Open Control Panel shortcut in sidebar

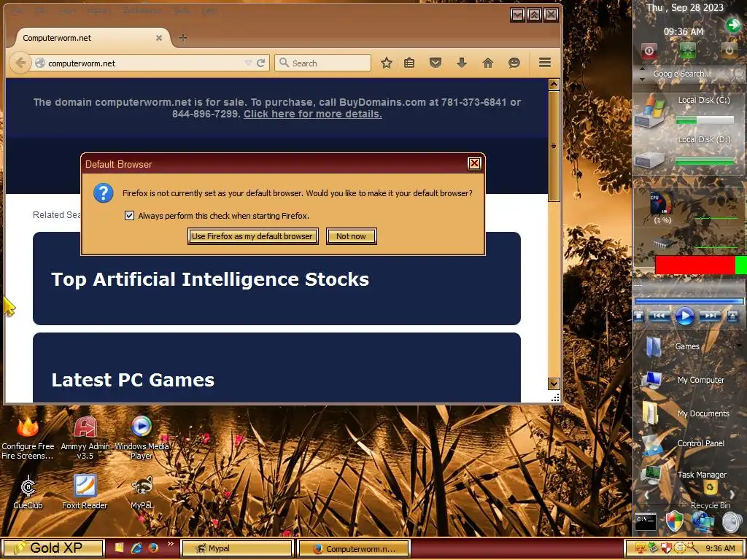683,443
